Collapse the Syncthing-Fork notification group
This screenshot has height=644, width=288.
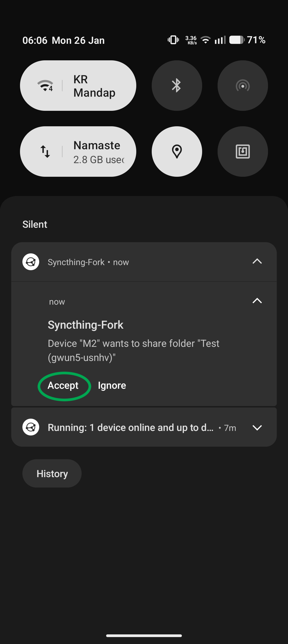[x=257, y=261]
